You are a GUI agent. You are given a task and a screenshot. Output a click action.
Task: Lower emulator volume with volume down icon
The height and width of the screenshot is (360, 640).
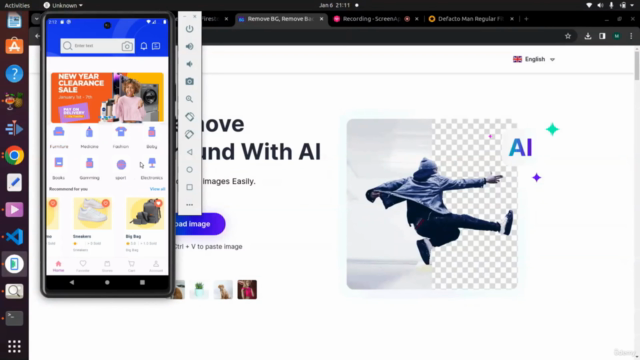coord(189,64)
